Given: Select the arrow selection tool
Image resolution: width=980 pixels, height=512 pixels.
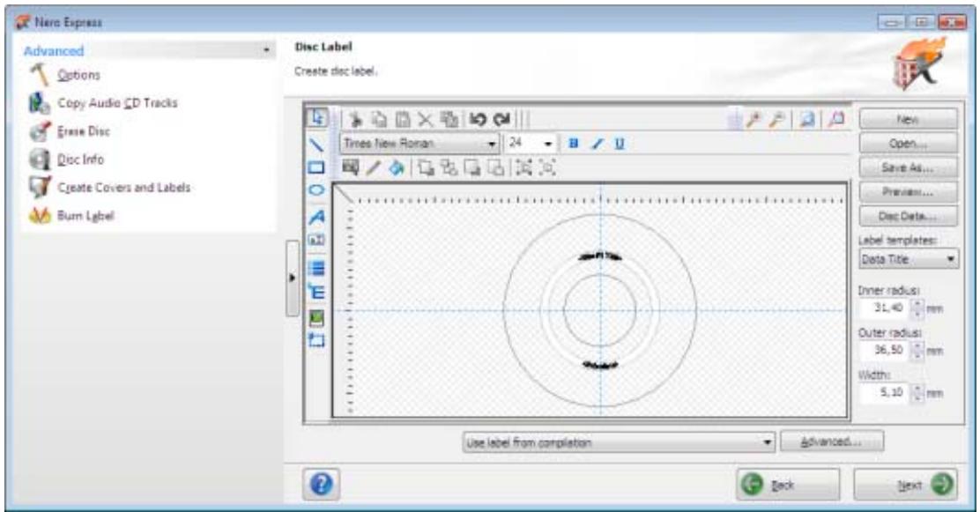Looking at the screenshot, I should click(317, 117).
